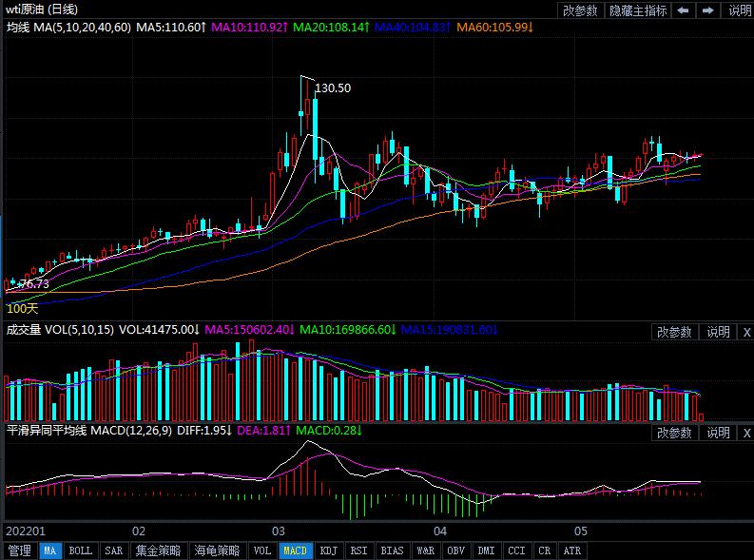754x560 pixels.
Task: Close the volume (成交量) indicator panel
Action: tap(745, 332)
